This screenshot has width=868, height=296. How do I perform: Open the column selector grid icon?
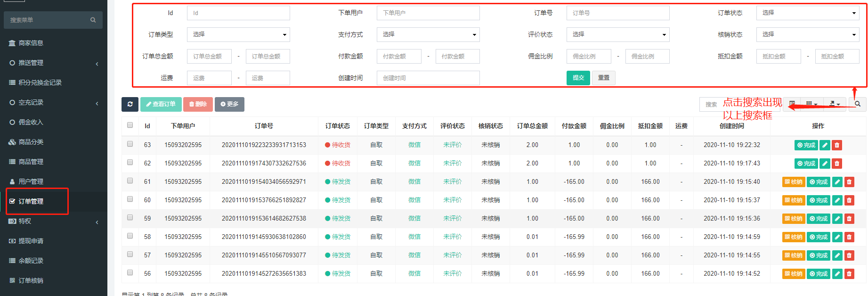click(x=811, y=104)
